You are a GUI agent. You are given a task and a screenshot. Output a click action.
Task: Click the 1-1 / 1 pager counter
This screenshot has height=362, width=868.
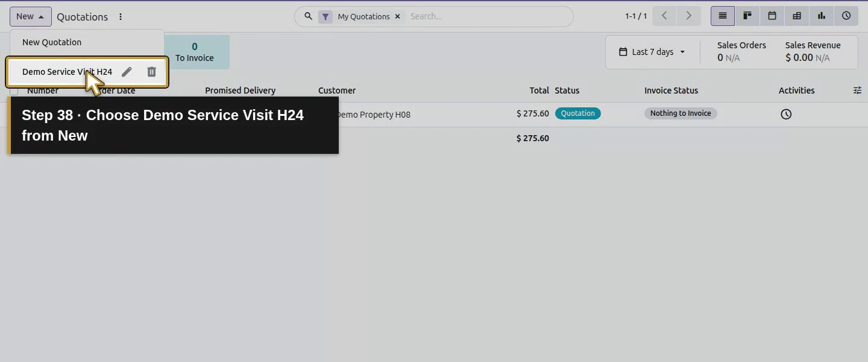(636, 16)
